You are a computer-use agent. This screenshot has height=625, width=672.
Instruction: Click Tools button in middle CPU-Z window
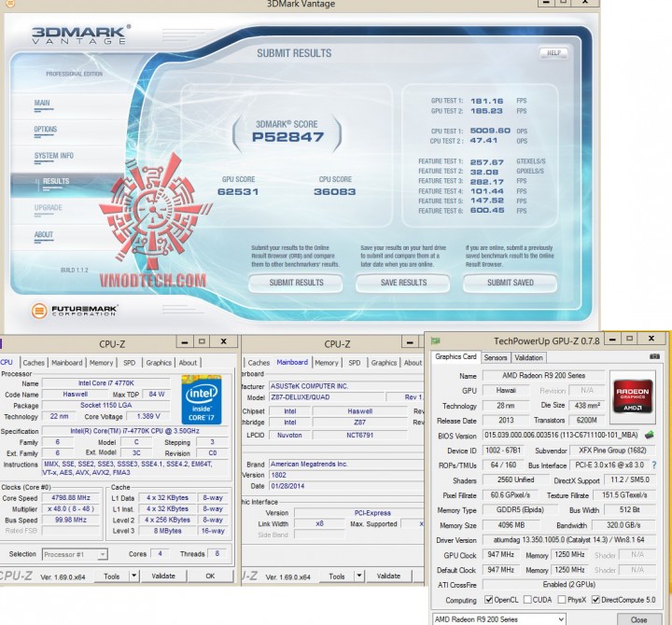(x=336, y=576)
